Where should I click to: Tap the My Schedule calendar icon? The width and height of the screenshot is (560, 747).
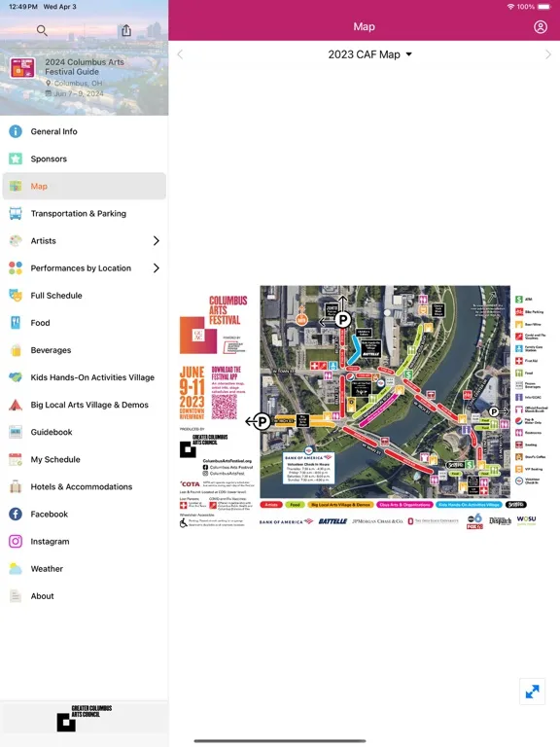click(16, 459)
